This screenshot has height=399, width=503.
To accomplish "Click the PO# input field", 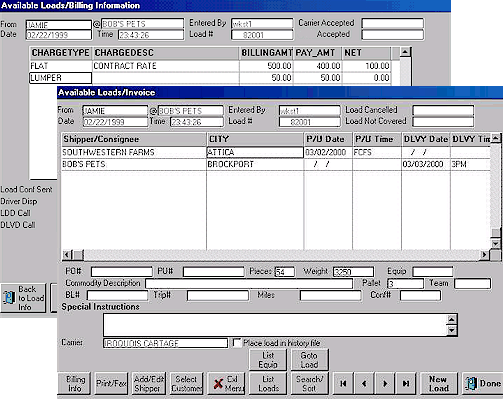I will [122, 272].
